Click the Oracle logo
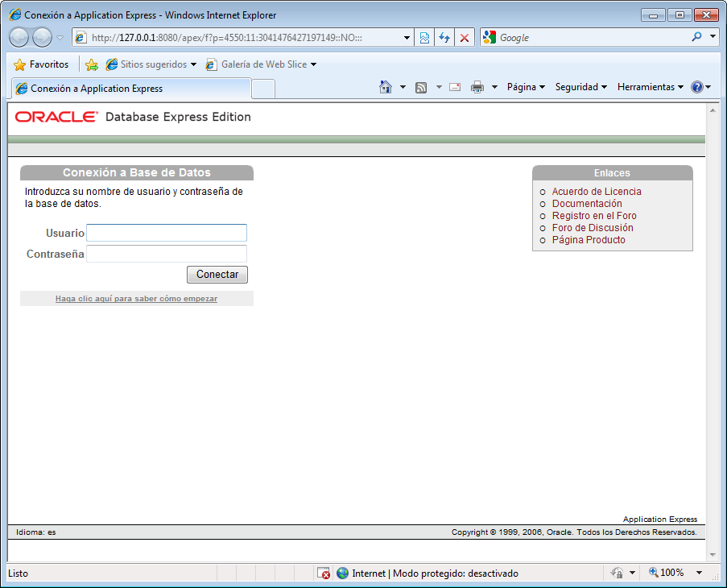The image size is (727, 588). point(56,117)
